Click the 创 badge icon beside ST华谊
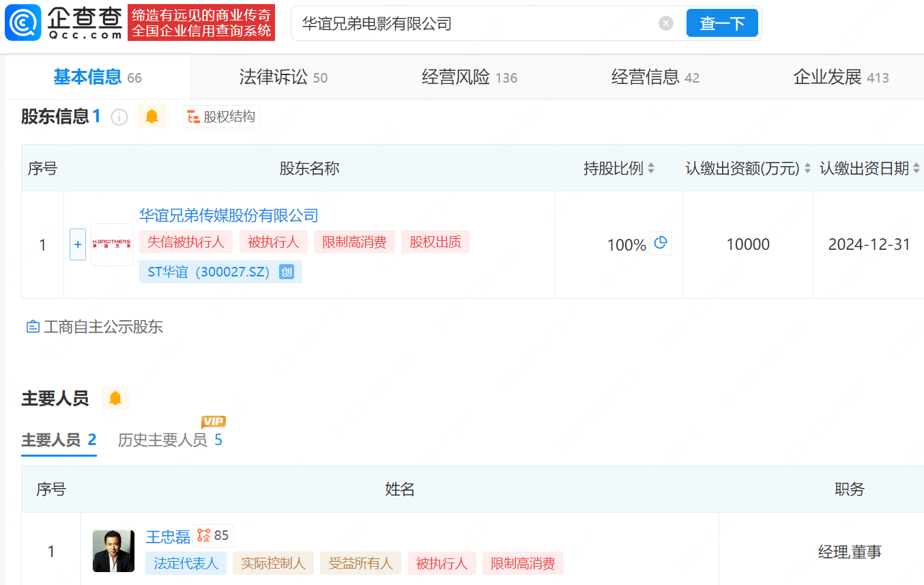 [287, 272]
